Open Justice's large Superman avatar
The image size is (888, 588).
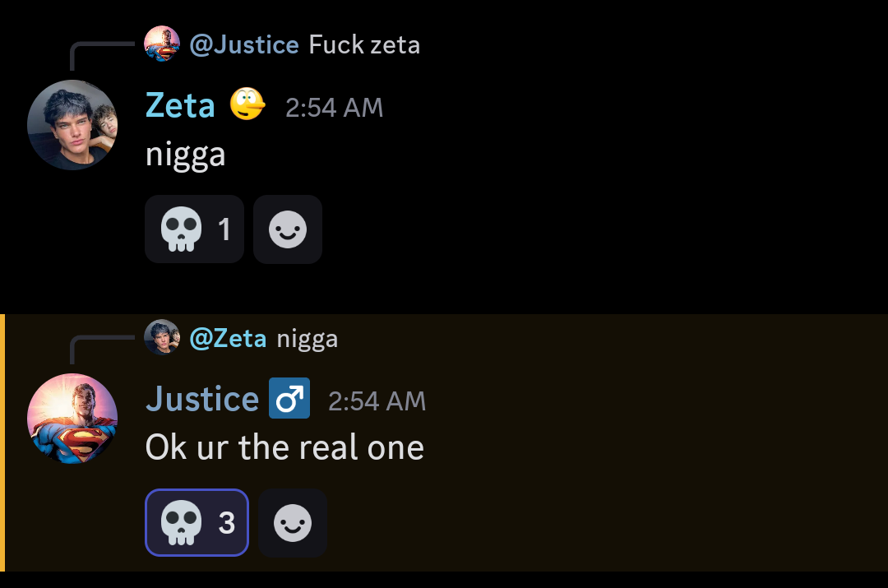(72, 419)
